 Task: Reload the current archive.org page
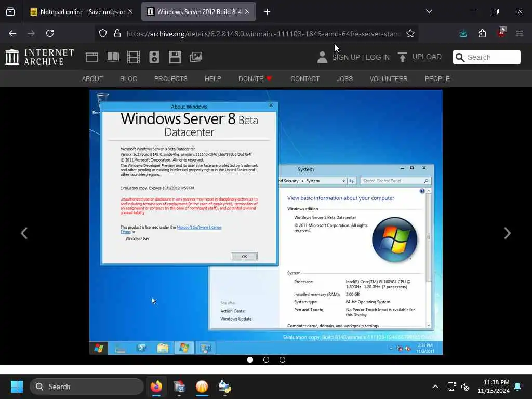click(50, 33)
